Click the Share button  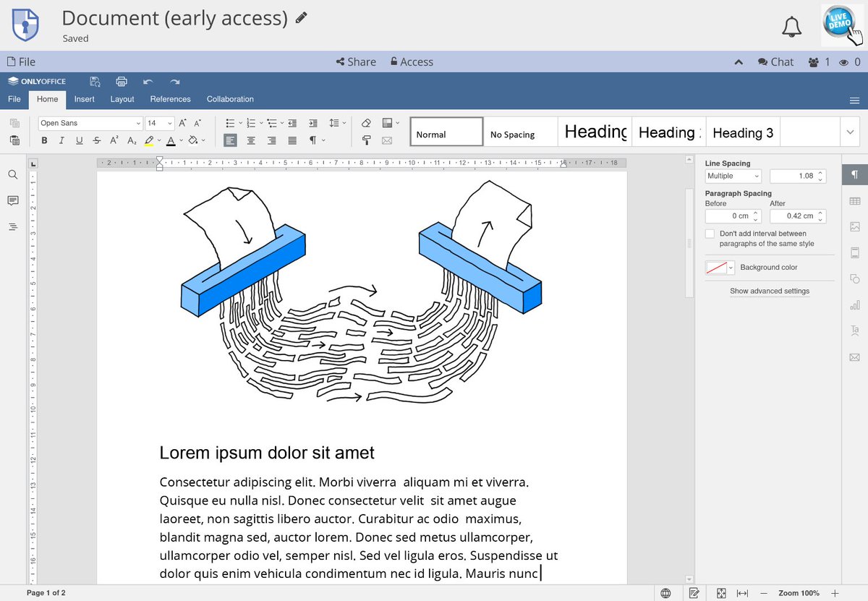click(356, 62)
